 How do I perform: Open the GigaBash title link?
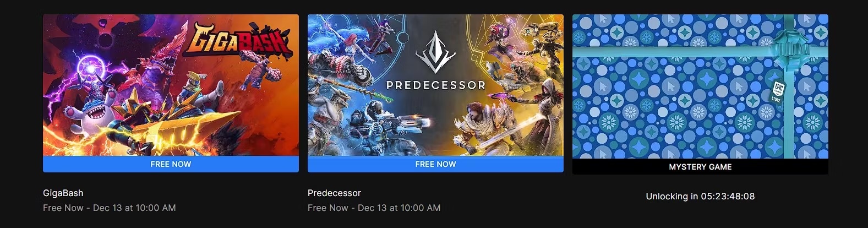point(63,193)
